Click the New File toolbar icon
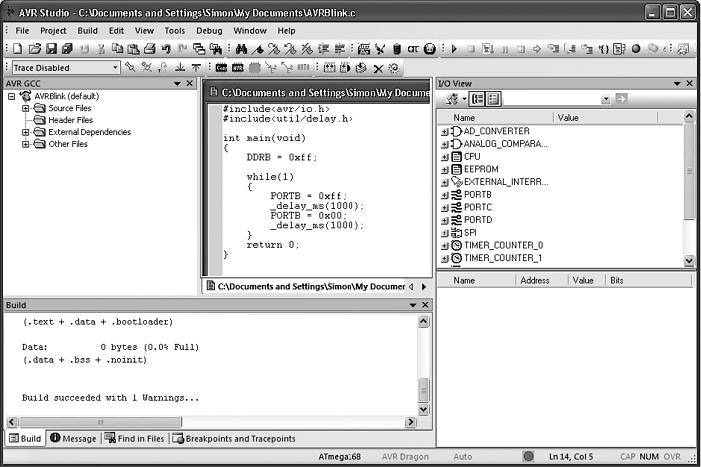 pyautogui.click(x=17, y=48)
